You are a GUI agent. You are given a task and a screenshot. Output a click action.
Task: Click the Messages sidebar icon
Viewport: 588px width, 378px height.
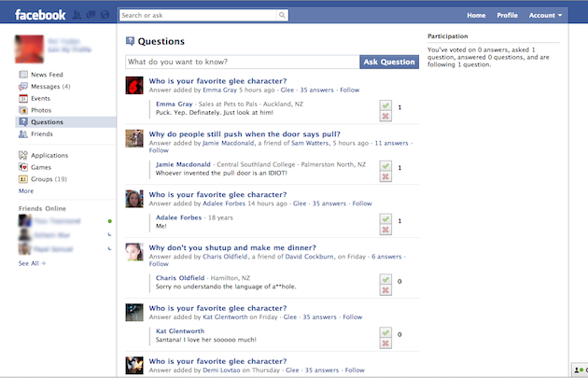[23, 86]
